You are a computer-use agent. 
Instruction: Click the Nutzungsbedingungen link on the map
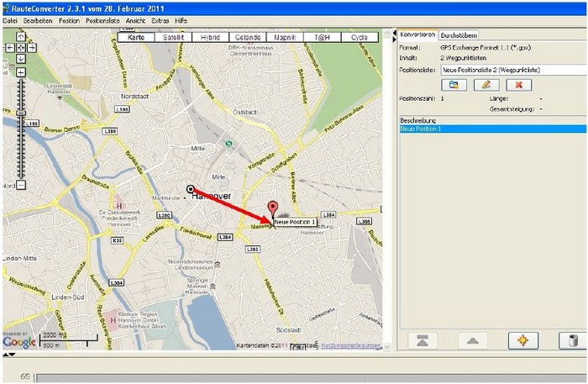[x=351, y=345]
